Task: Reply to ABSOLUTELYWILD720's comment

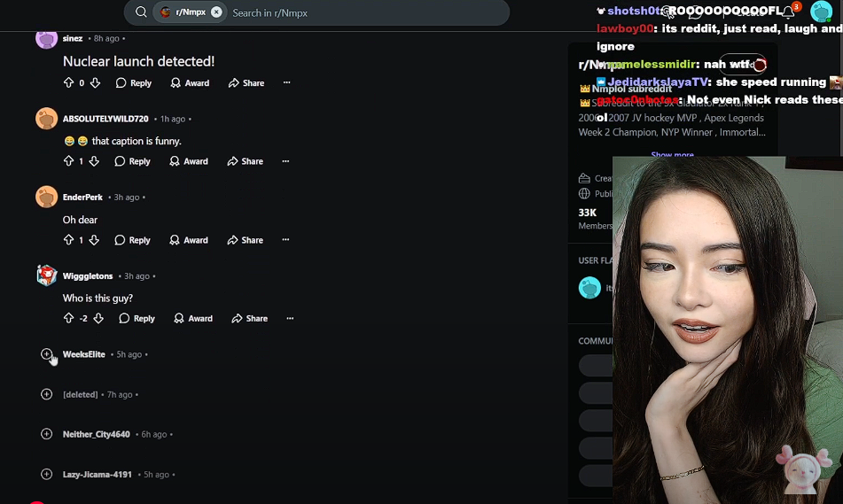Action: [132, 161]
